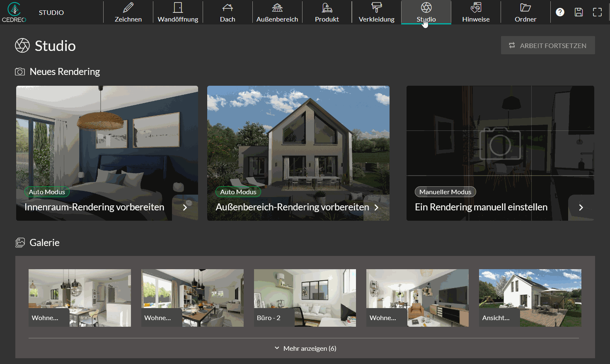Switch to the Produkt tab label
Viewport: 610px width, 364px height.
click(x=327, y=19)
